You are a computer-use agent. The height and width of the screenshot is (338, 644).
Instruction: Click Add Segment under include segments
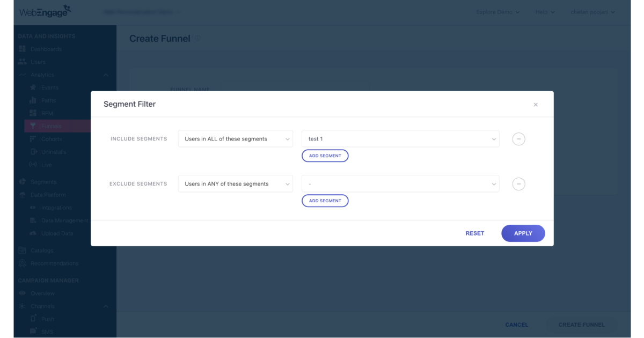(x=325, y=156)
